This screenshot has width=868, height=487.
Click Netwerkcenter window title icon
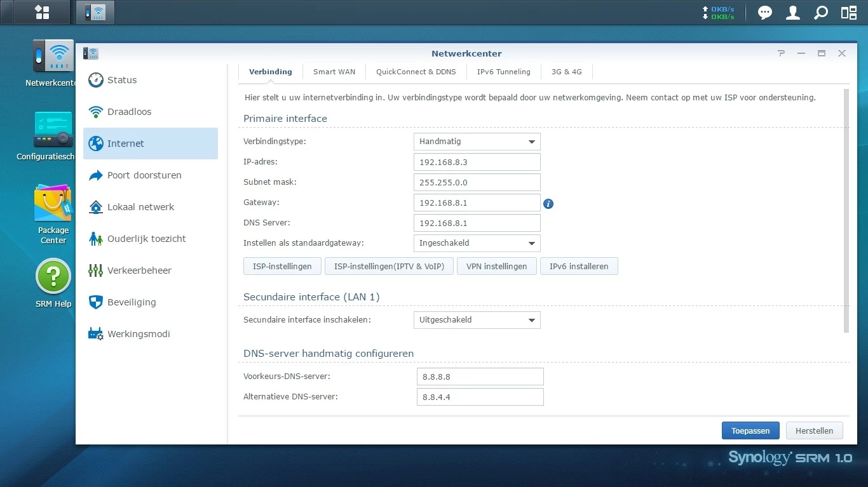pos(91,53)
